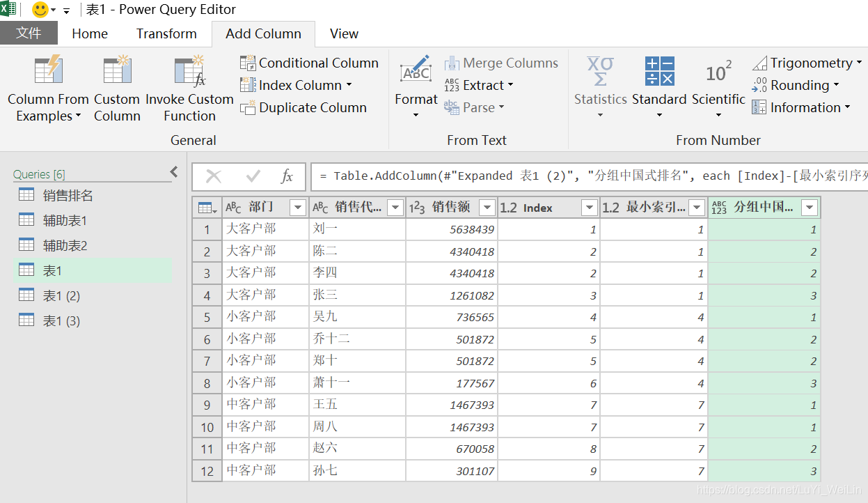Screen dimensions: 868x503
Task: Click the Duplicate Column button
Action: [303, 107]
